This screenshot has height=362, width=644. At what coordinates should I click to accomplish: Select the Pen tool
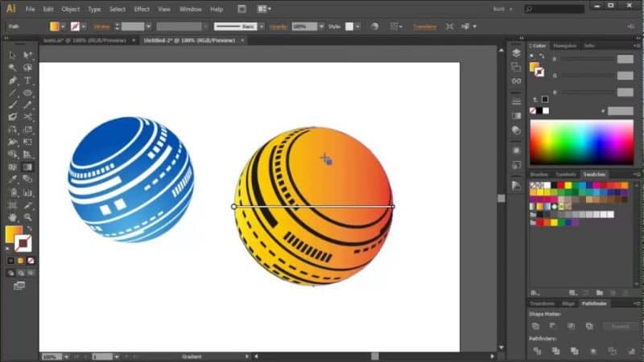(13, 80)
